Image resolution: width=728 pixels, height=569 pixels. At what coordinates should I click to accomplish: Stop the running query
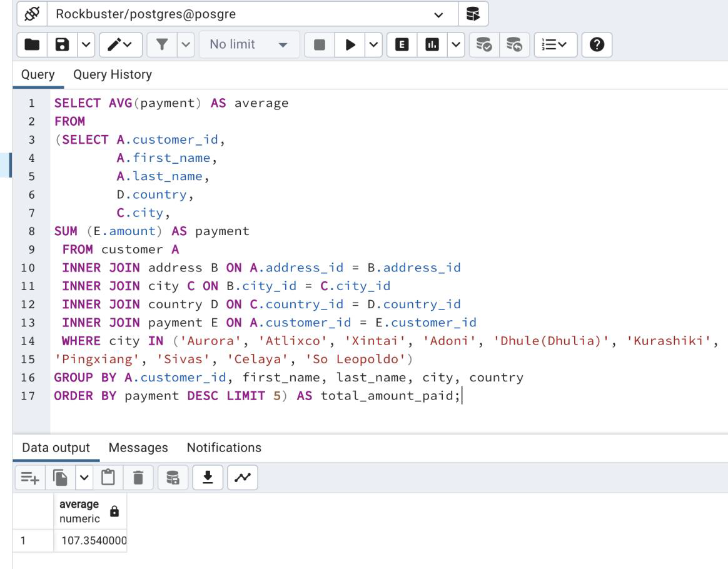click(320, 44)
